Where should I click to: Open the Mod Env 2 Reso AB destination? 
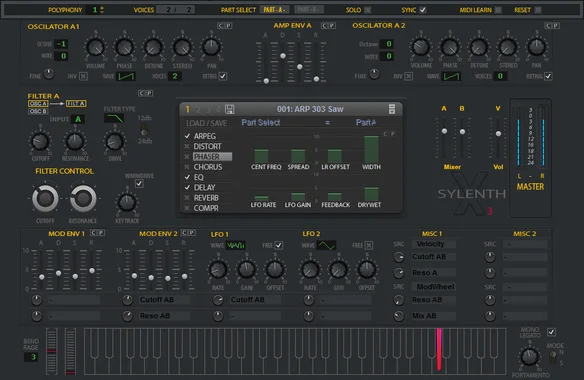(x=164, y=316)
